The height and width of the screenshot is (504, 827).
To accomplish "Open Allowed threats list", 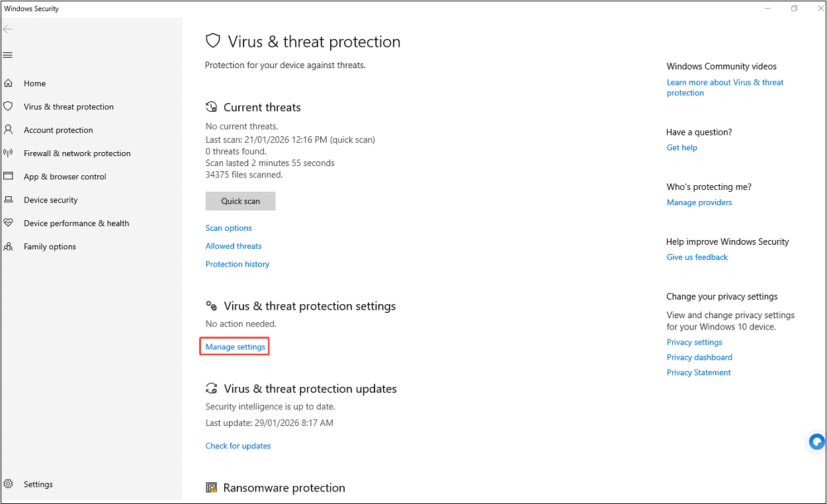I will coord(234,245).
